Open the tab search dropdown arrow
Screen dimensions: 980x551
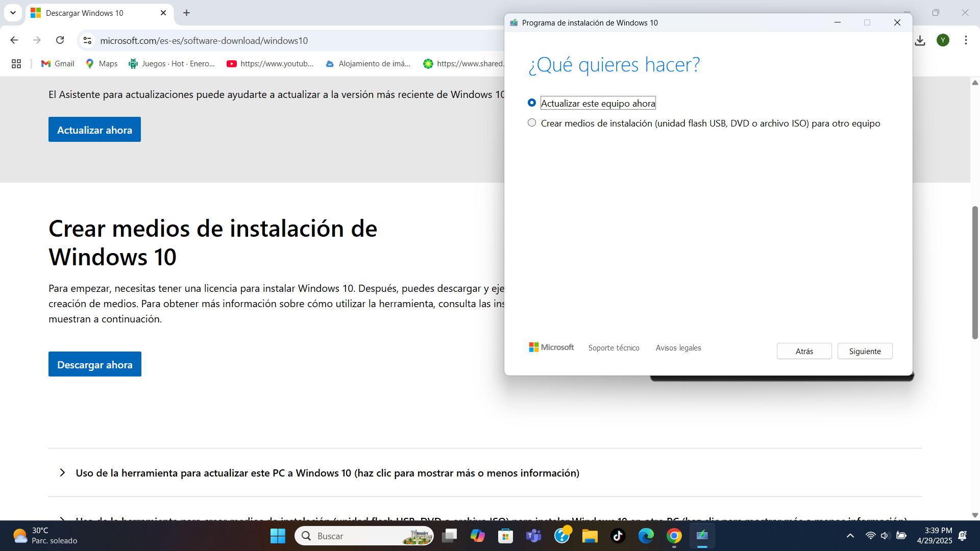pyautogui.click(x=13, y=13)
